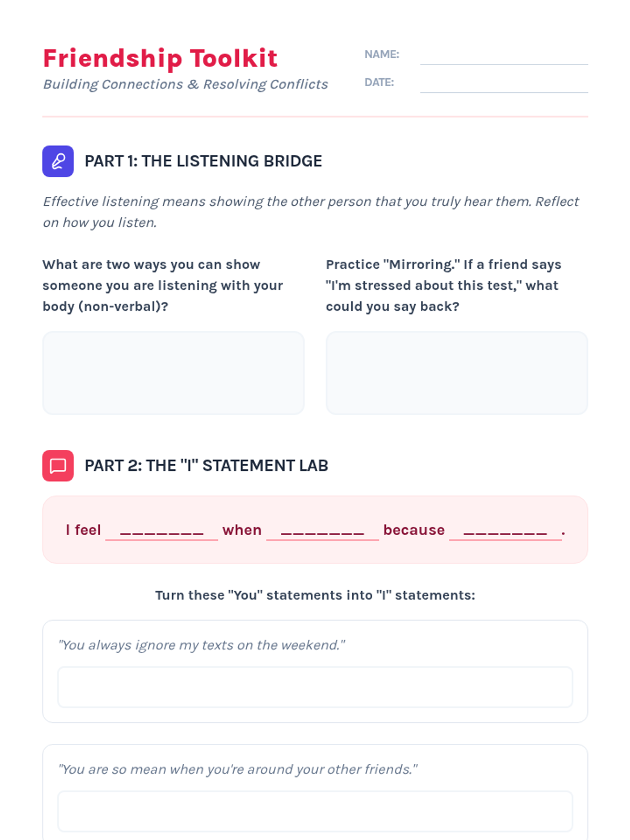Click the blank after "because"
The height and width of the screenshot is (840, 630).
pyautogui.click(x=505, y=530)
